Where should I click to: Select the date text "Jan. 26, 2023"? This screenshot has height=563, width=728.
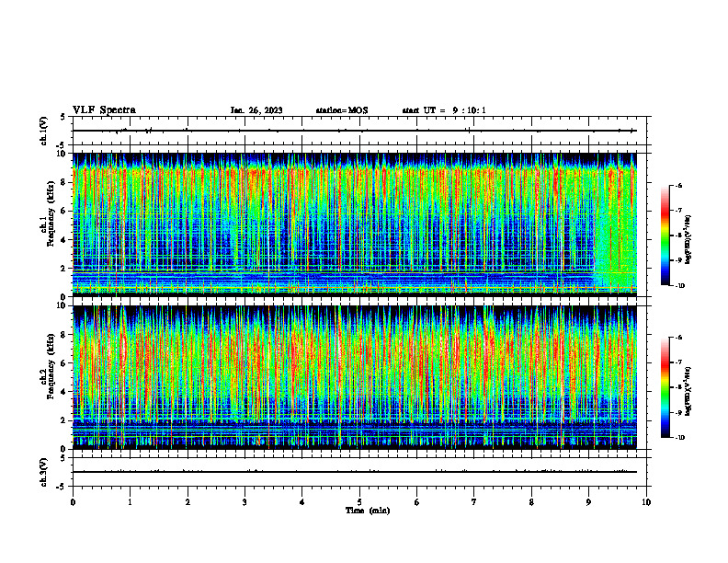pos(256,110)
